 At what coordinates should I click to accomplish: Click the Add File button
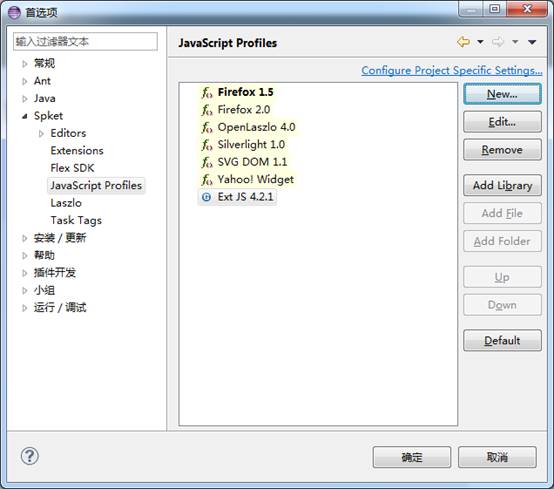[x=502, y=213]
